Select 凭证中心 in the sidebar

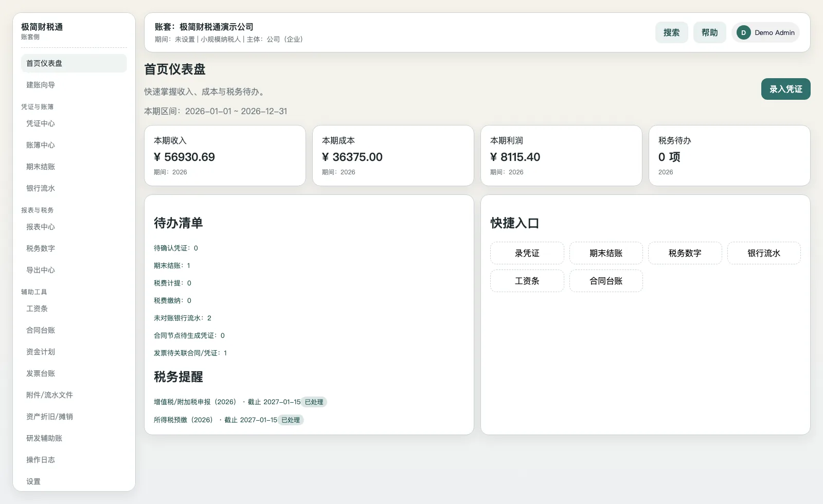(x=41, y=123)
